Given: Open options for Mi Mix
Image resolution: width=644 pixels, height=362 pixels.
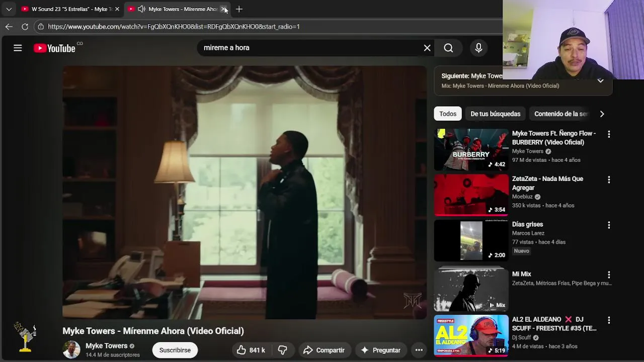Looking at the screenshot, I should click(609, 275).
